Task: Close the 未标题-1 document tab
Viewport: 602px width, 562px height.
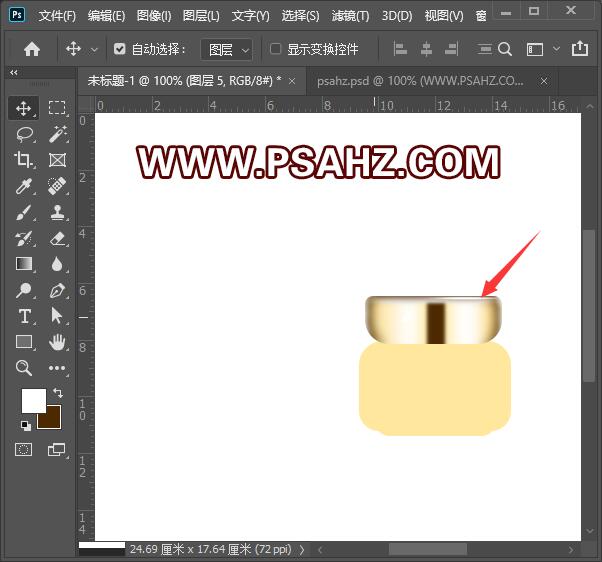Action: point(292,81)
